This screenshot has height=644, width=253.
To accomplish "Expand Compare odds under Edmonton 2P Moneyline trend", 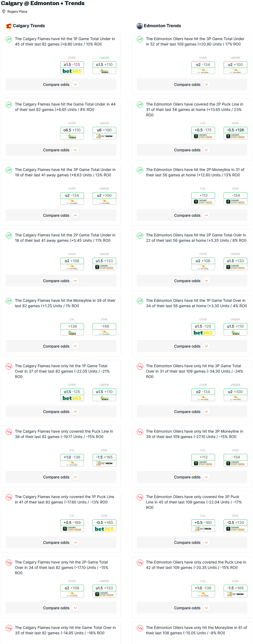I will (x=192, y=215).
